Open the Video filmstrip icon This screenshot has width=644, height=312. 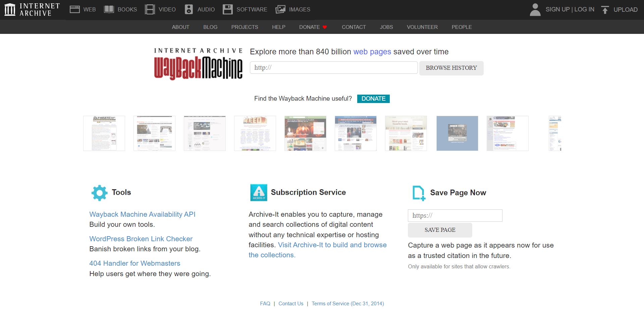(x=150, y=9)
